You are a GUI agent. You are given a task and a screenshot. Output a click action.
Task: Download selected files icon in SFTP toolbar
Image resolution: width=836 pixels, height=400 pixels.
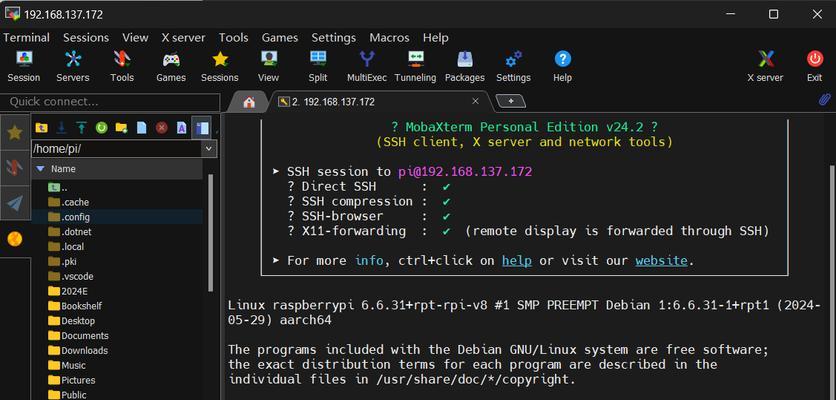click(61, 127)
